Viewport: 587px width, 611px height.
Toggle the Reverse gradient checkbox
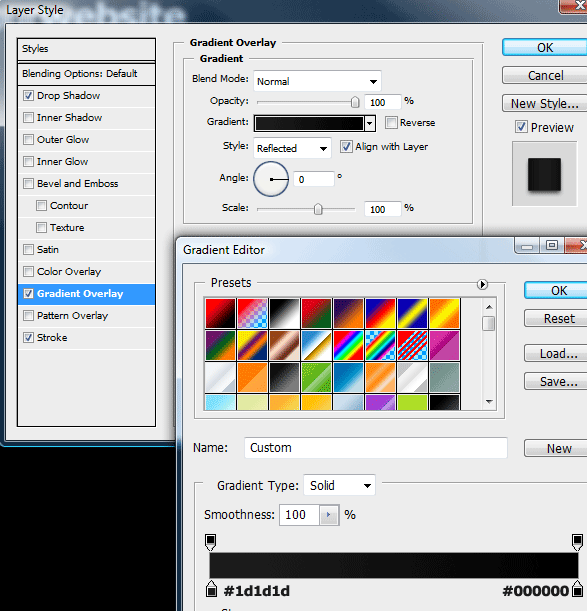(391, 122)
